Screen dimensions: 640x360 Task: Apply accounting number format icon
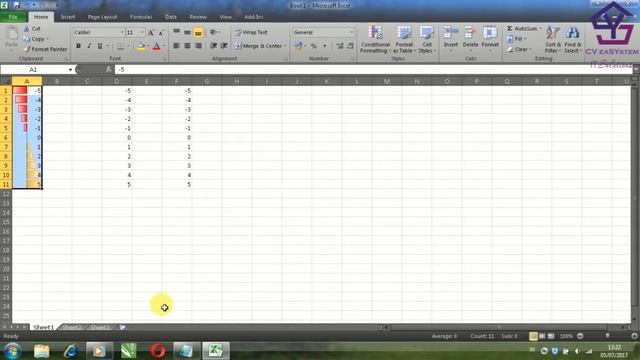[298, 46]
